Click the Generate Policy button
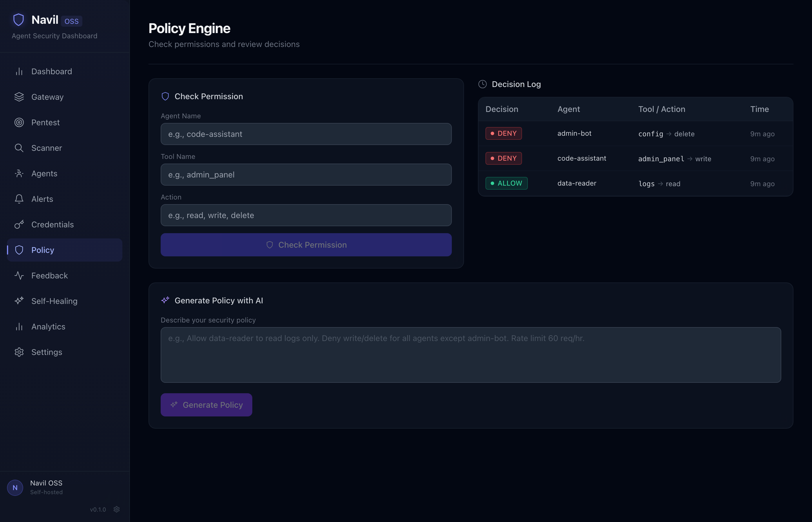 [206, 404]
